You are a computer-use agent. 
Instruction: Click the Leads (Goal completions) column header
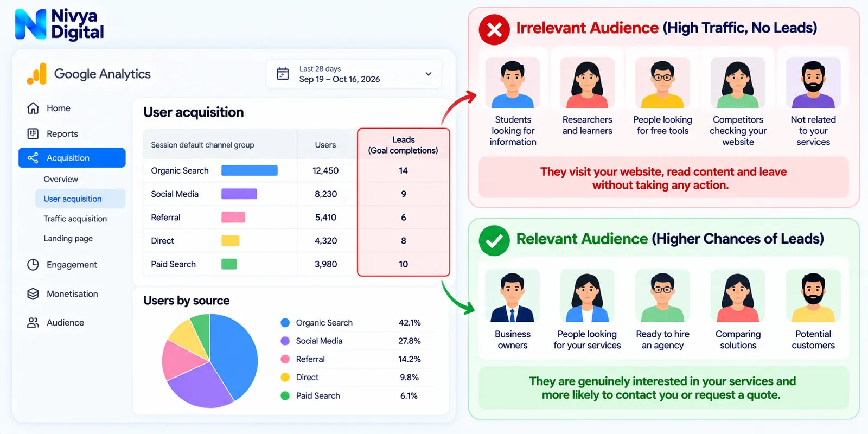pyautogui.click(x=403, y=145)
